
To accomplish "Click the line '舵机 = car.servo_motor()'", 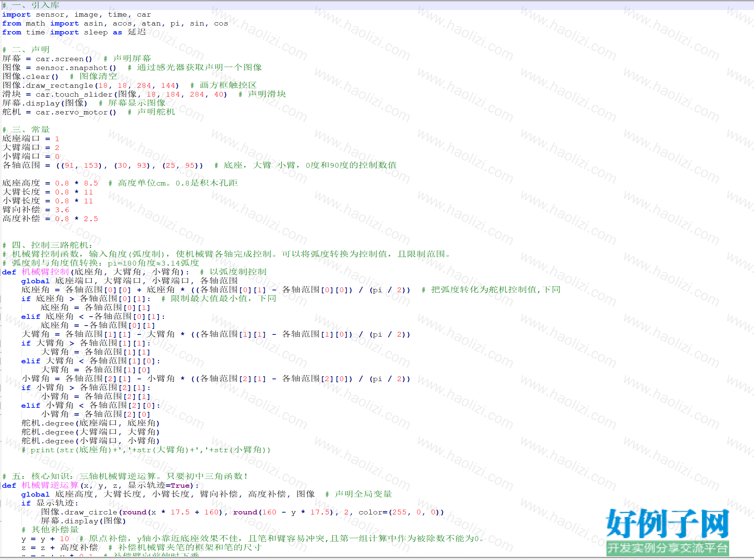I will coord(59,112).
